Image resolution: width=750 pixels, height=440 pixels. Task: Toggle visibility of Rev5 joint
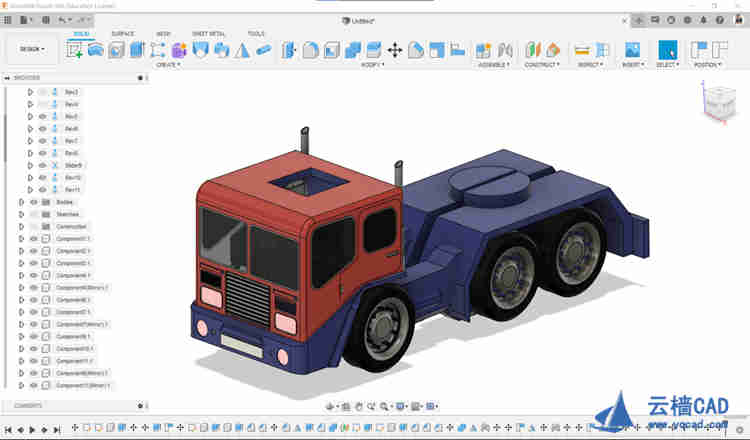tap(43, 117)
